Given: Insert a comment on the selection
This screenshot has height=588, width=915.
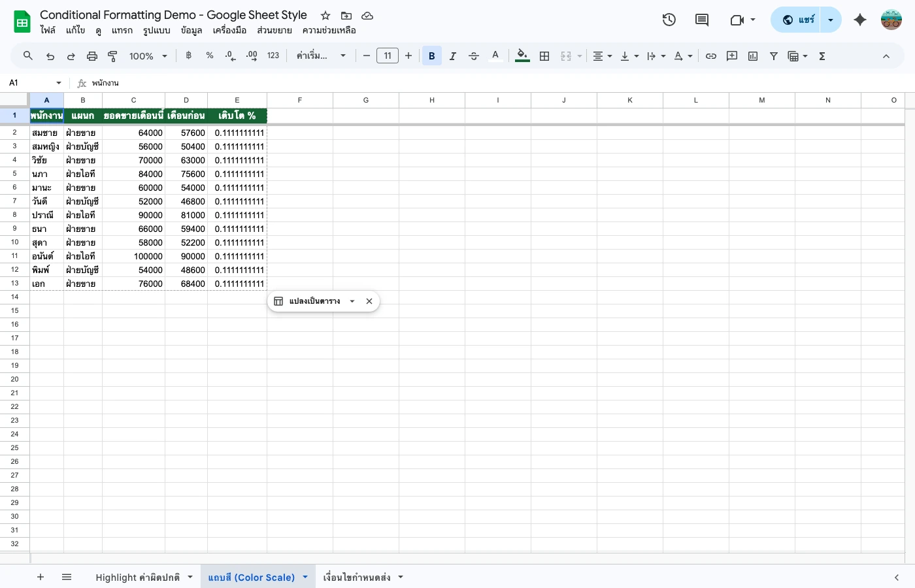Looking at the screenshot, I should coord(731,56).
